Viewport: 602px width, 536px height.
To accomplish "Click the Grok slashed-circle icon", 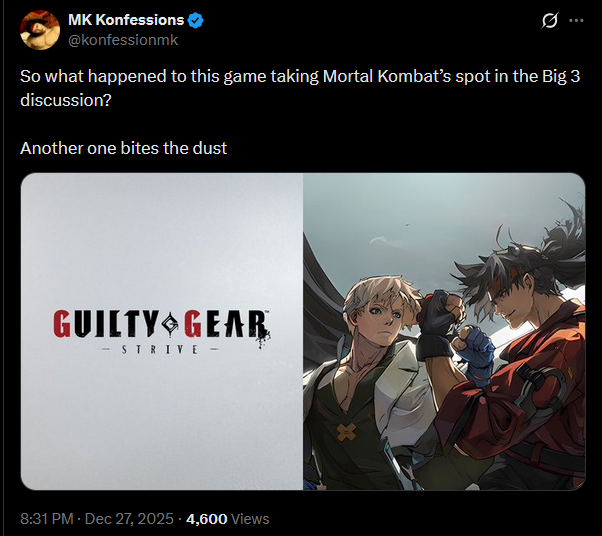I will (549, 20).
